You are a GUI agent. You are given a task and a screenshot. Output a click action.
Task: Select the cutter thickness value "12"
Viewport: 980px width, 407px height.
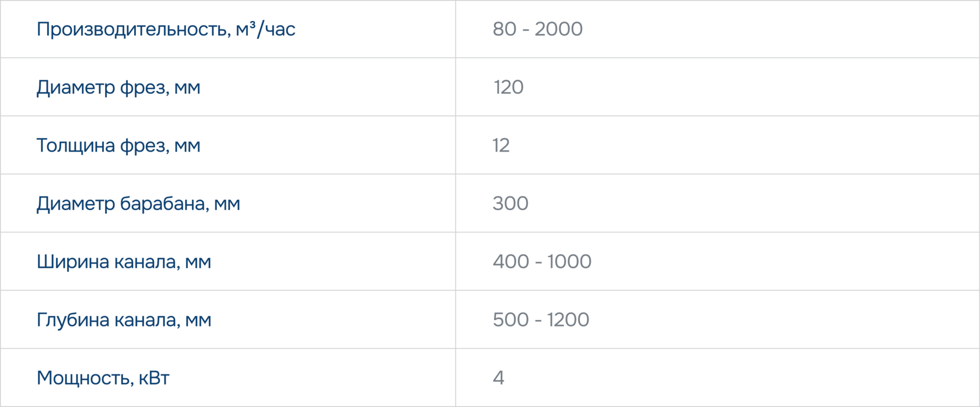click(x=501, y=145)
